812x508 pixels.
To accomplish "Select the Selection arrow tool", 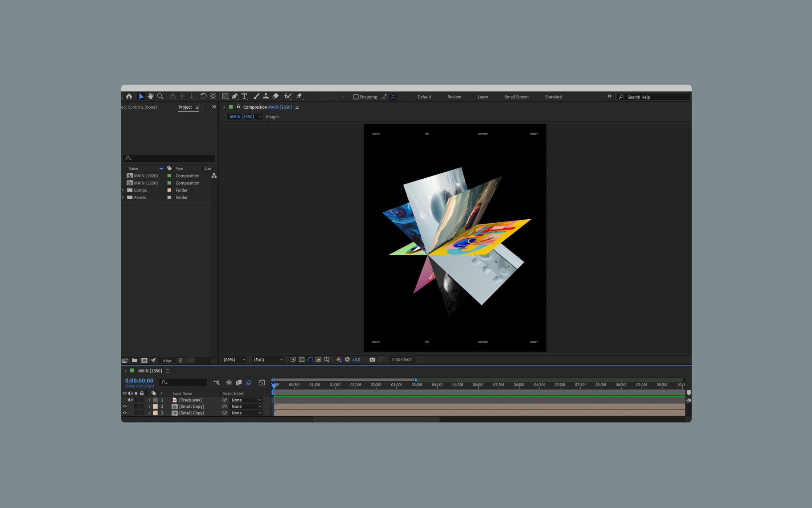I will [x=141, y=96].
